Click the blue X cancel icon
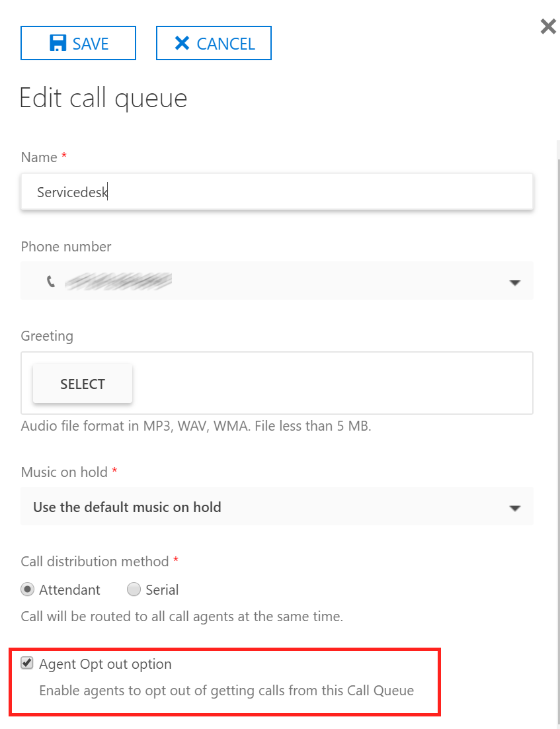 click(182, 43)
